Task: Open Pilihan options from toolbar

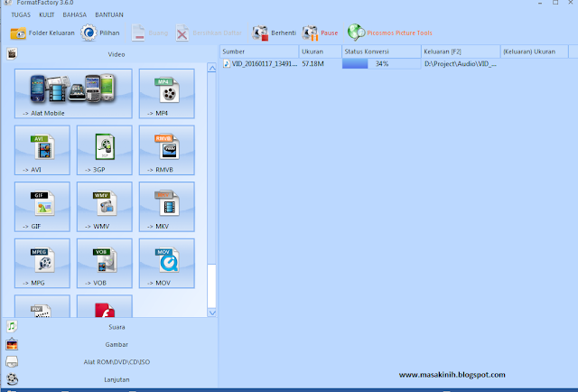Action: [x=100, y=33]
